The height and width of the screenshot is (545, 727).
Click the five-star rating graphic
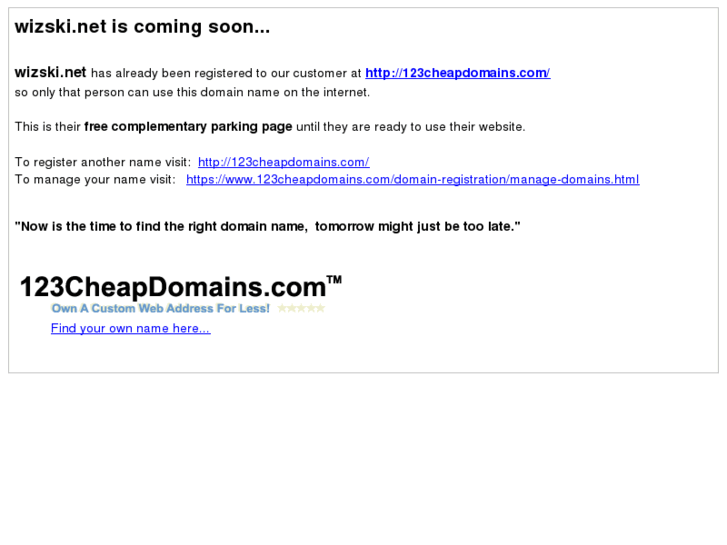point(301,308)
